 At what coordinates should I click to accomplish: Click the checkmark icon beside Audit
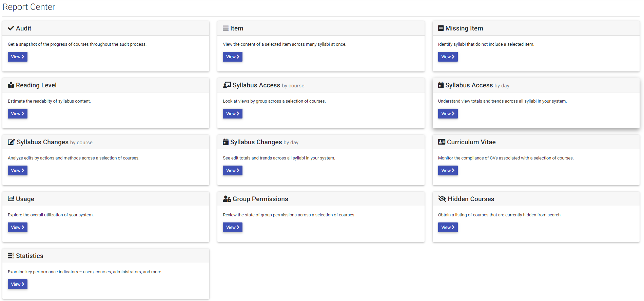pos(11,28)
